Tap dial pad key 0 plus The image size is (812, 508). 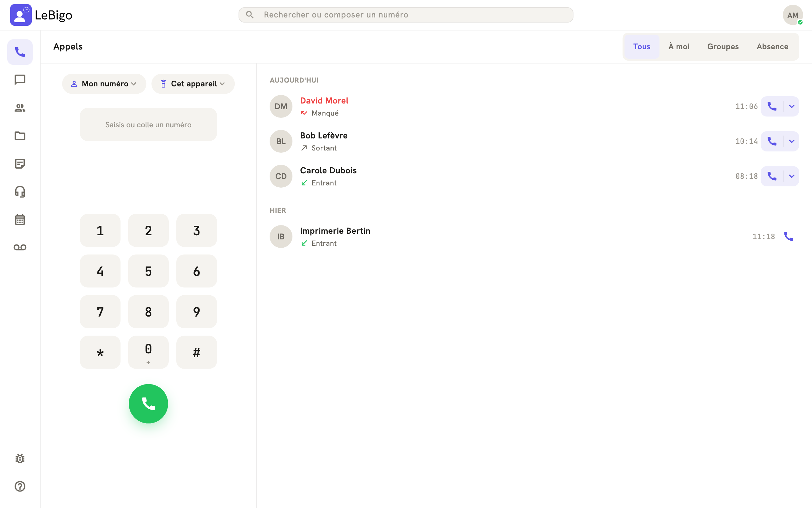[x=148, y=352]
